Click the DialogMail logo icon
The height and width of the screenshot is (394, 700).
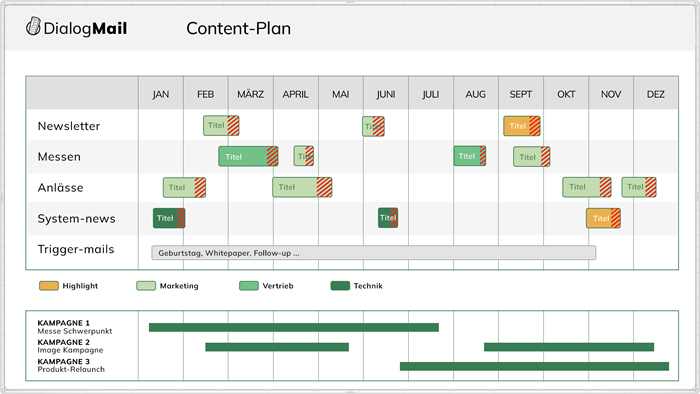point(33,26)
